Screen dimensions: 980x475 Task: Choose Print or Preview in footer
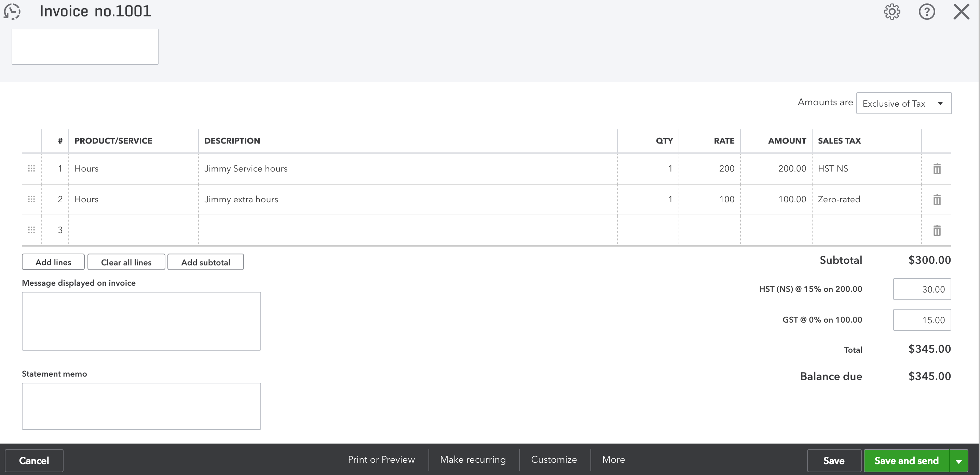pyautogui.click(x=381, y=459)
